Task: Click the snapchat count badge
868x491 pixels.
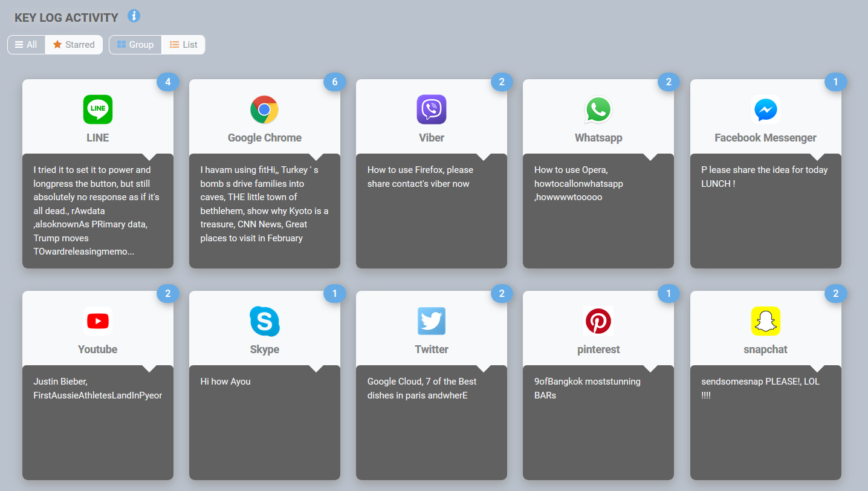Action: [x=836, y=293]
